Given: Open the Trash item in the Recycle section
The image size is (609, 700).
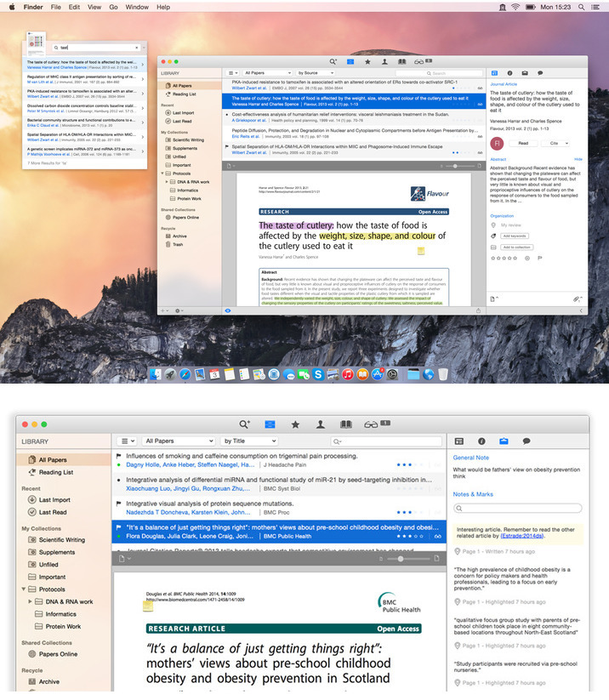Looking at the screenshot, I should coord(177,244).
